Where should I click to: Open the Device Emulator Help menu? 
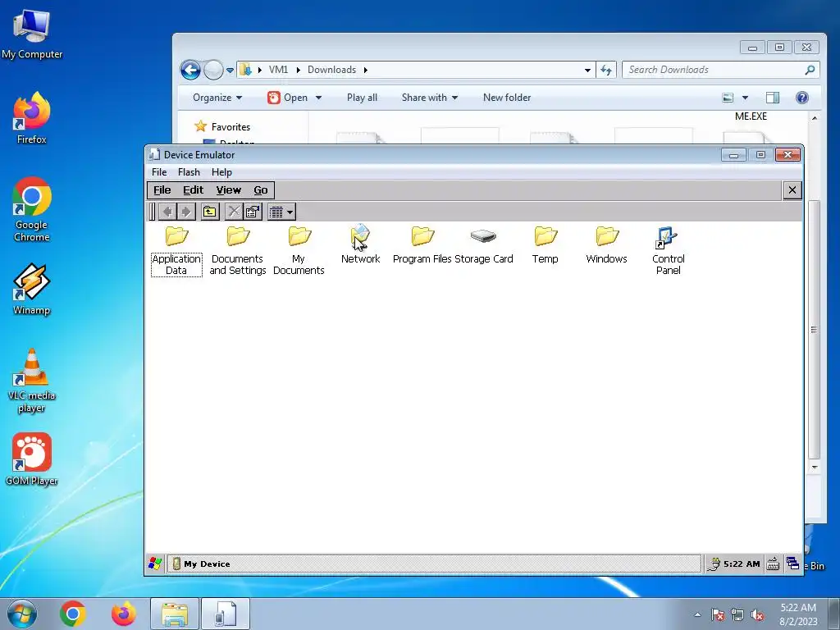[x=221, y=172]
